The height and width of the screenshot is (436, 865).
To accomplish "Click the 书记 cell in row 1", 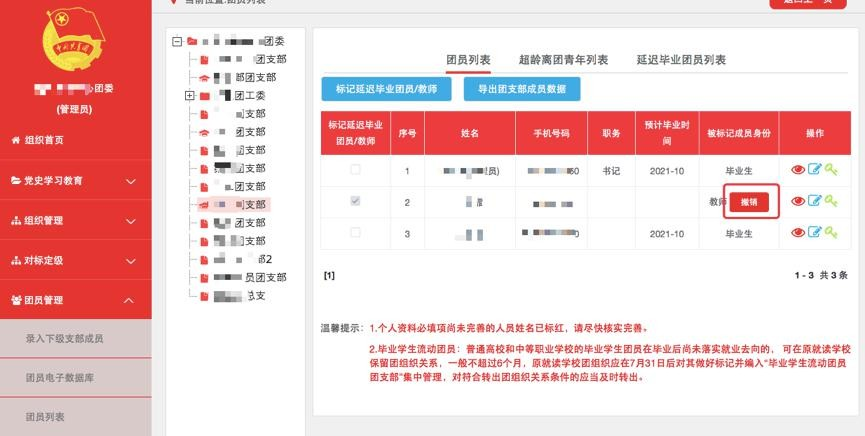I will coord(611,171).
